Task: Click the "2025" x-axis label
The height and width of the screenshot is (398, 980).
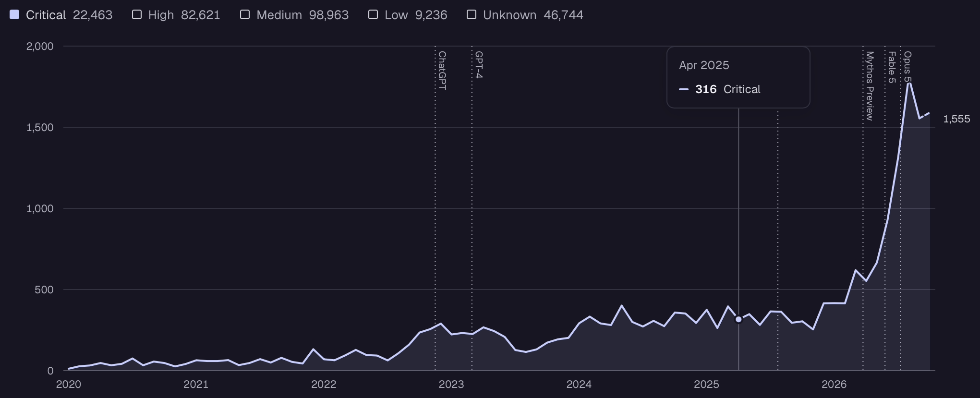Action: click(x=706, y=384)
